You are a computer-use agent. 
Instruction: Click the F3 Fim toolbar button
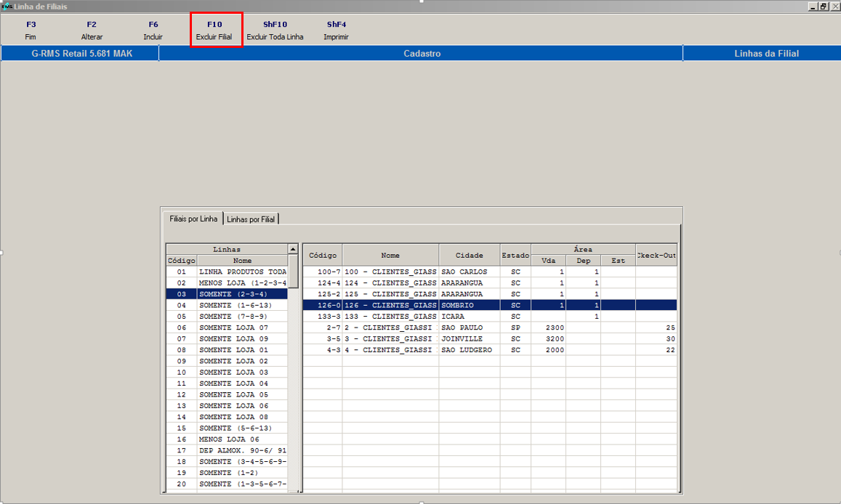click(x=31, y=31)
